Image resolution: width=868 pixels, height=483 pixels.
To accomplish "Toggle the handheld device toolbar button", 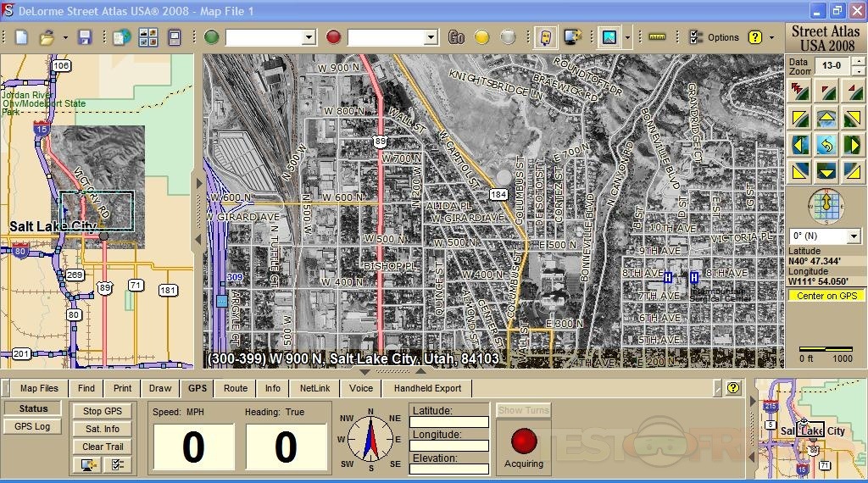I will point(546,37).
